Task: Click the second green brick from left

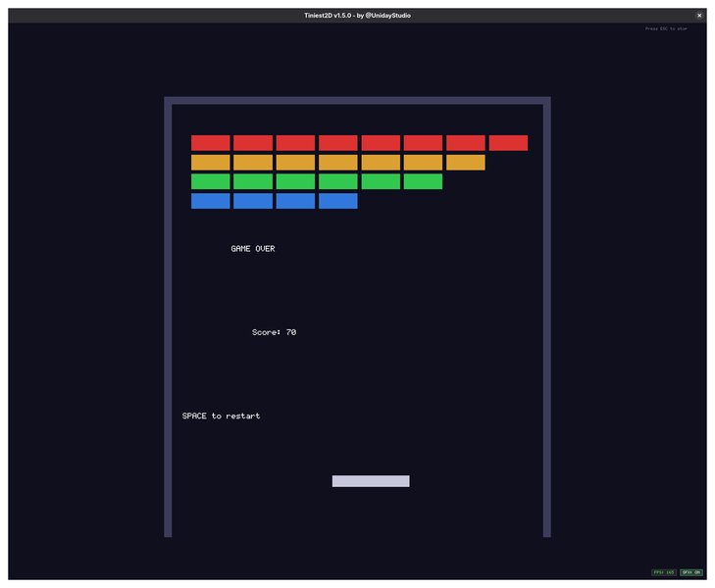Action: coord(253,181)
